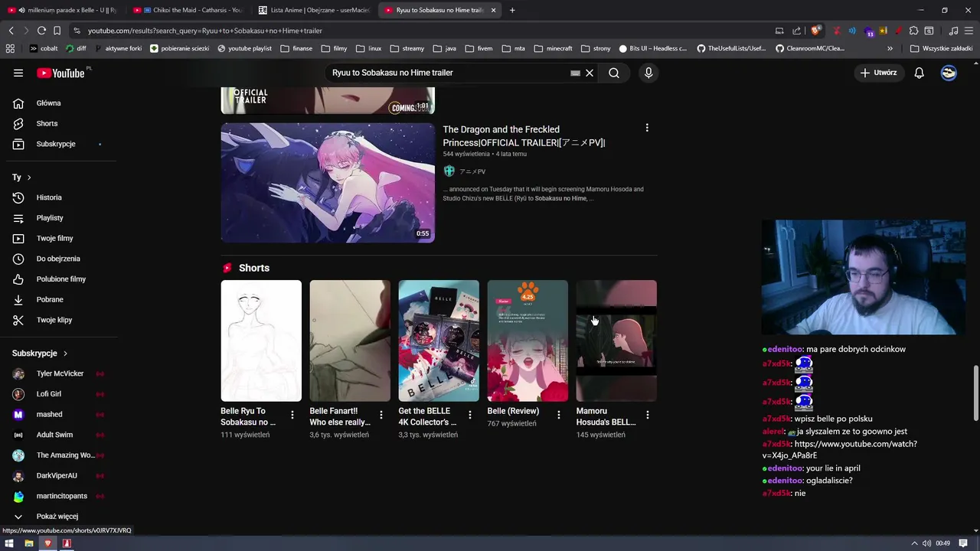Open options menu for Belle Fanart short
The width and height of the screenshot is (980, 551).
coord(381,415)
